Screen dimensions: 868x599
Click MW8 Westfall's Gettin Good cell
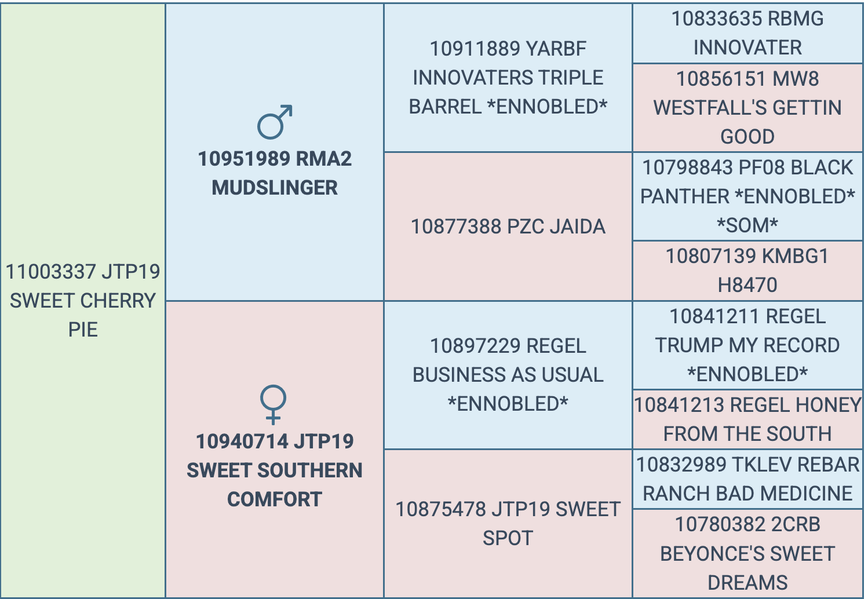[747, 108]
